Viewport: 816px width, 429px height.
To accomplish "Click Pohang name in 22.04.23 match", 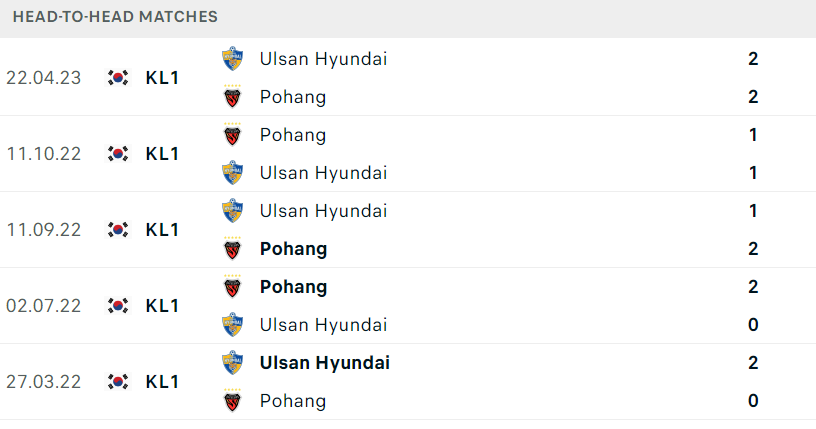I will click(293, 97).
